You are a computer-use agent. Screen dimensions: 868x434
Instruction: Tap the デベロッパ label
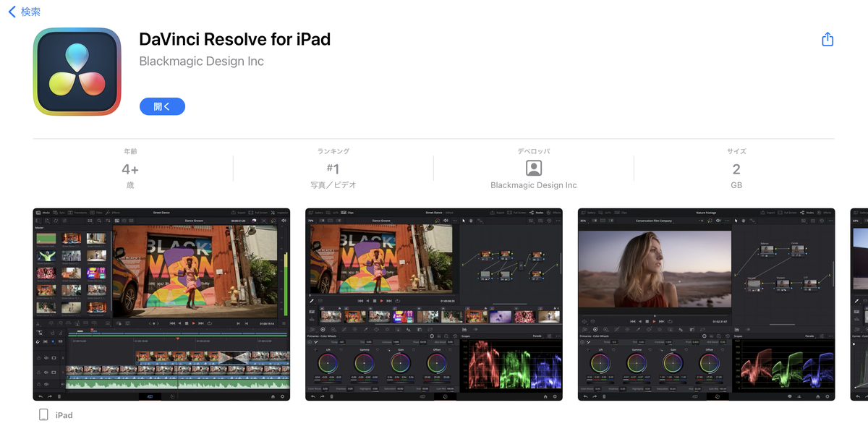(534, 151)
